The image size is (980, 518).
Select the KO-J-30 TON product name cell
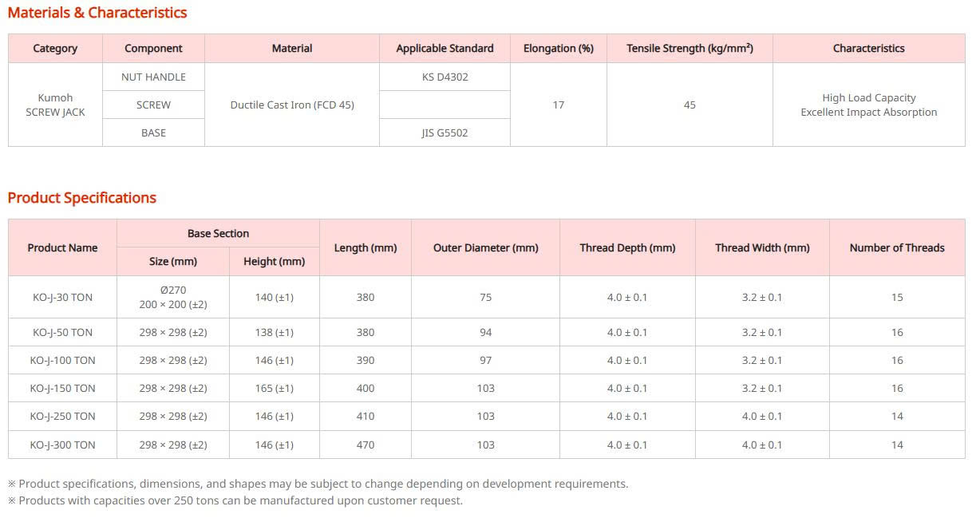tap(62, 297)
